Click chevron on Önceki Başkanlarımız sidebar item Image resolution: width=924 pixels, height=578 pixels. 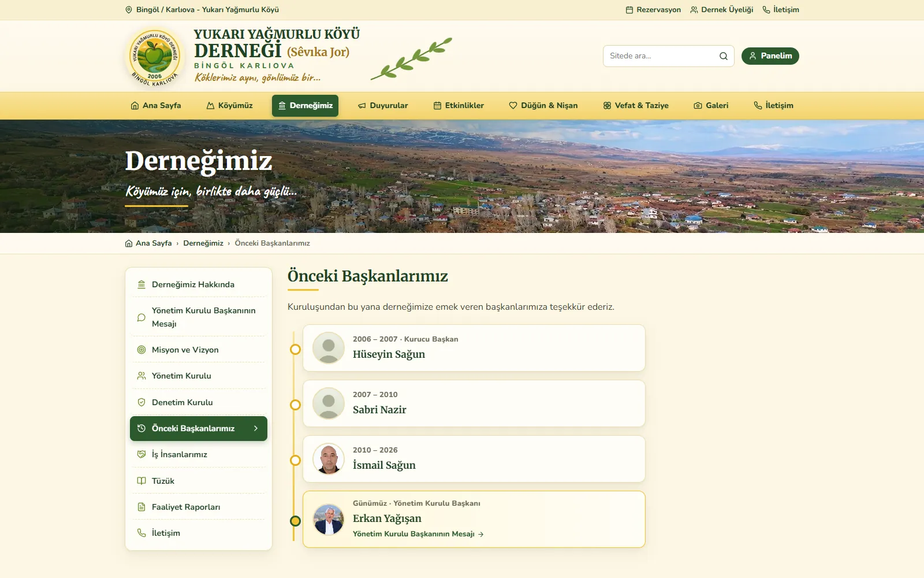tap(256, 428)
